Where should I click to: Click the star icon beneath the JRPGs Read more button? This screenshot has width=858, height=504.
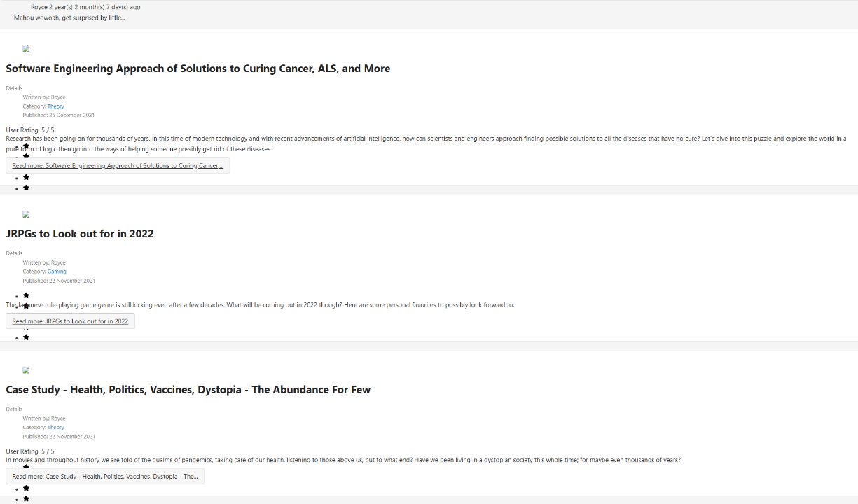(26, 337)
